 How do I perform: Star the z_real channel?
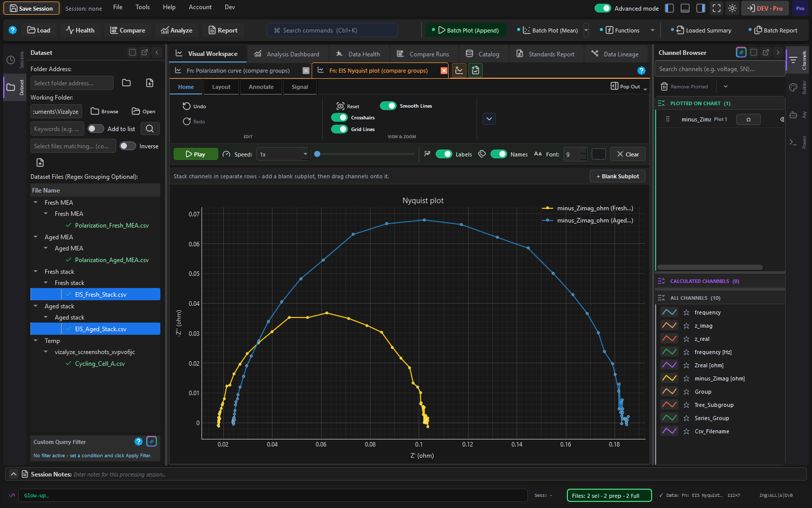click(x=686, y=339)
